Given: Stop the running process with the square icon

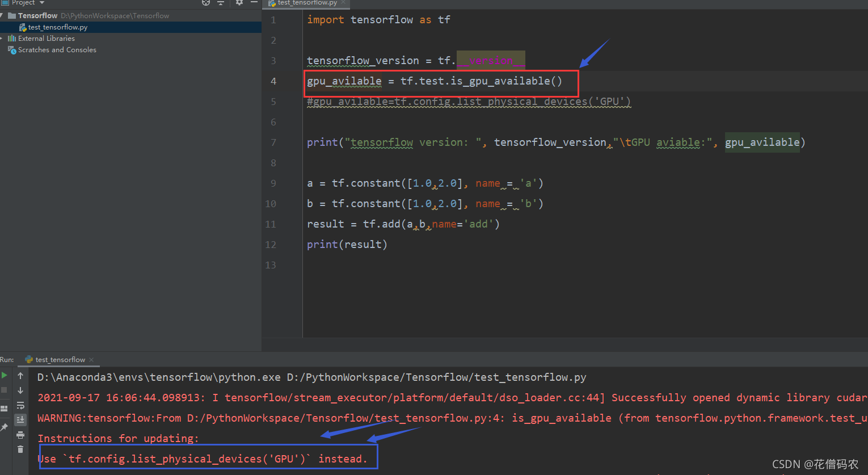Looking at the screenshot, I should pyautogui.click(x=5, y=390).
